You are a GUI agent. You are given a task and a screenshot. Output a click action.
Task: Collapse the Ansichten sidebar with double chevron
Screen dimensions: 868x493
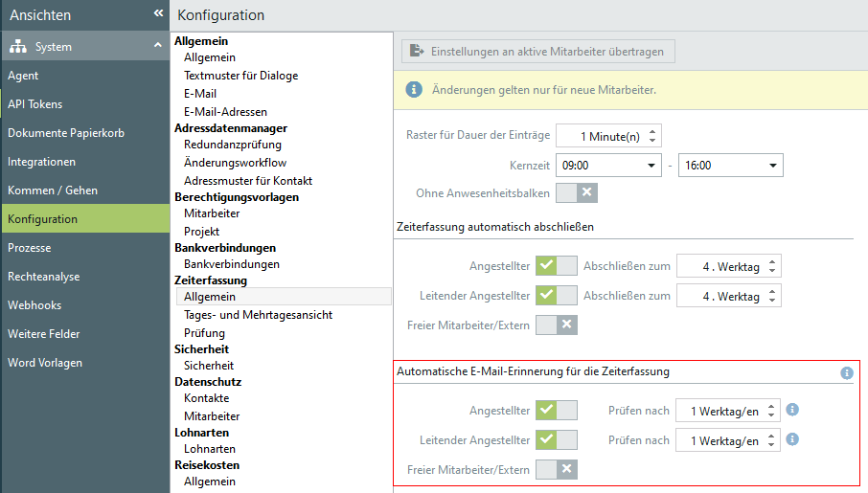(158, 14)
